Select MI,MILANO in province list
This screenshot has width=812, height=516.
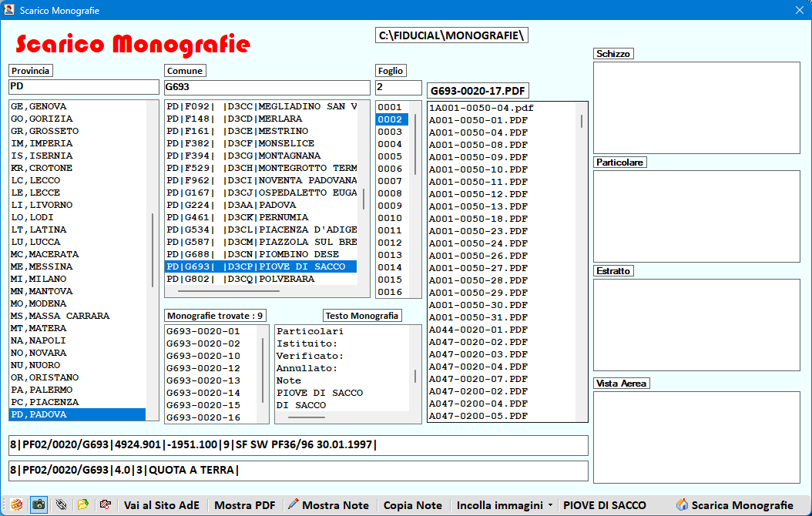coord(77,279)
